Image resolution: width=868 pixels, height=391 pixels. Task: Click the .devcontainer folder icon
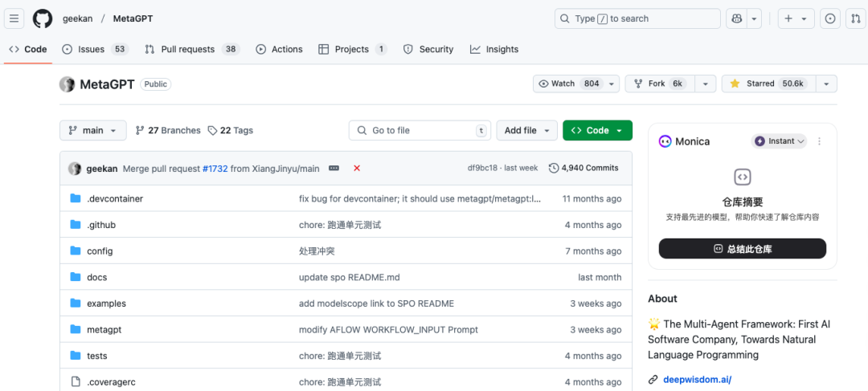click(x=76, y=198)
